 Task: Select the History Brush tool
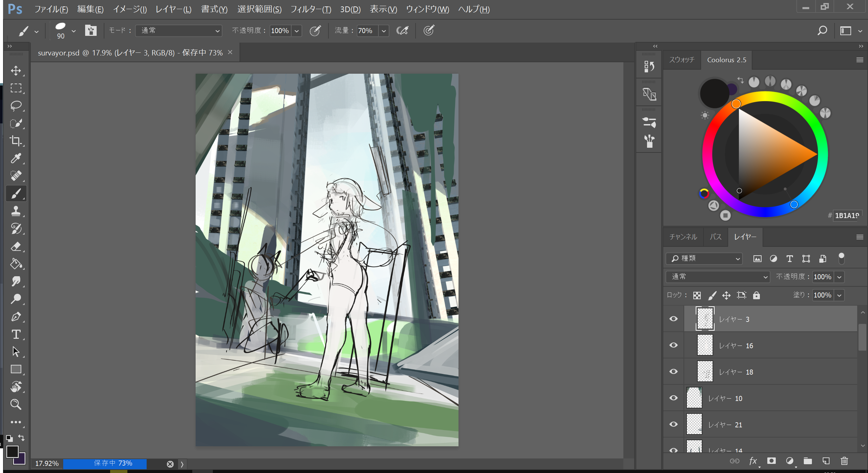pos(16,229)
